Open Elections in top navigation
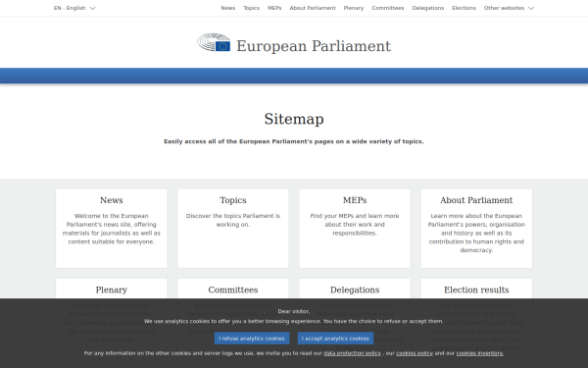This screenshot has width=588, height=368. [x=464, y=8]
